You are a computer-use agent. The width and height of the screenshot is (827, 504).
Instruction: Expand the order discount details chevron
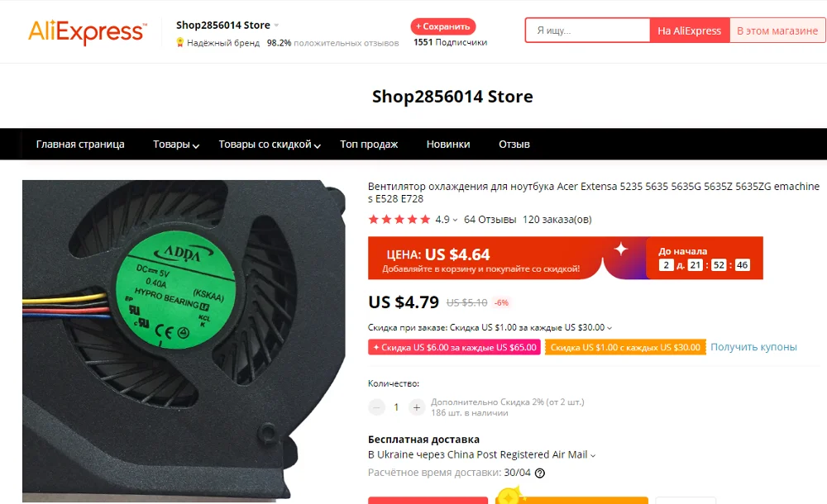click(609, 328)
